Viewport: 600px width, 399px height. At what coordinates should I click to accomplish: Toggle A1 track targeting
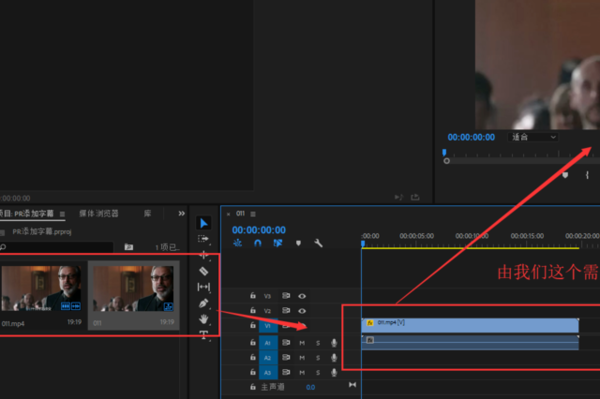point(268,343)
